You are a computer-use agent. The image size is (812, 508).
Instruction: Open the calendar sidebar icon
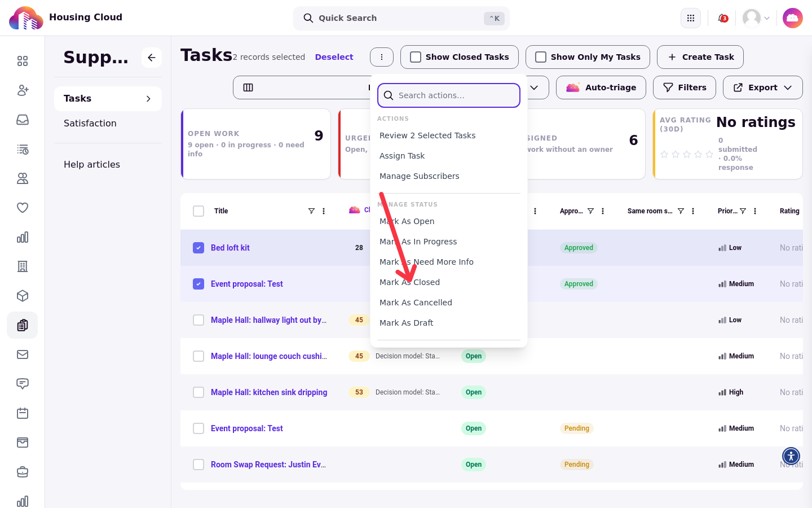tap(23, 413)
